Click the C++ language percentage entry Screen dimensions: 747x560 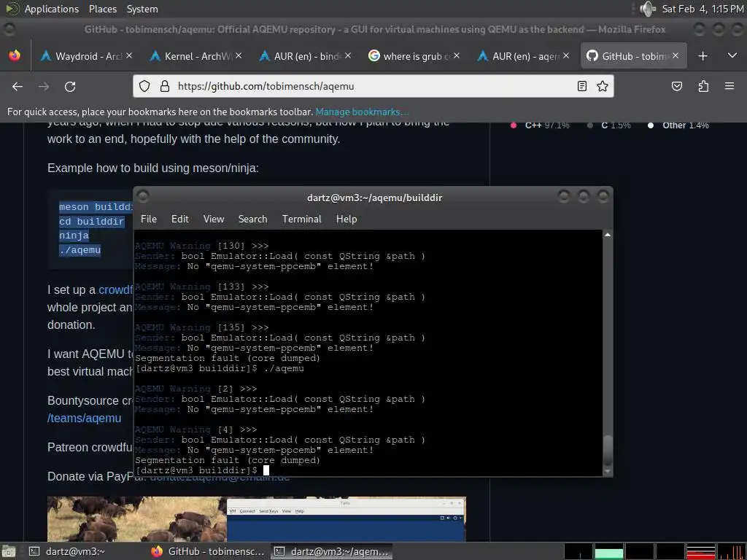[541, 125]
